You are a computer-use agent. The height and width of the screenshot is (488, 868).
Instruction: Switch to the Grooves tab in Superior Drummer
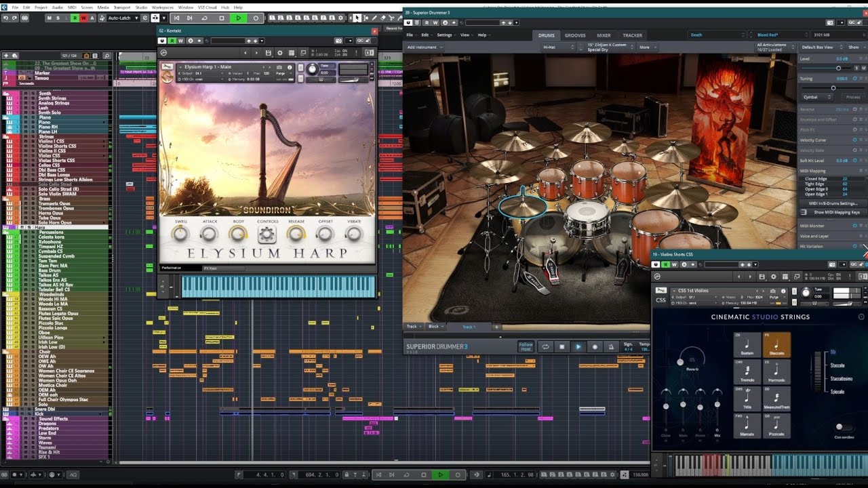pyautogui.click(x=575, y=35)
